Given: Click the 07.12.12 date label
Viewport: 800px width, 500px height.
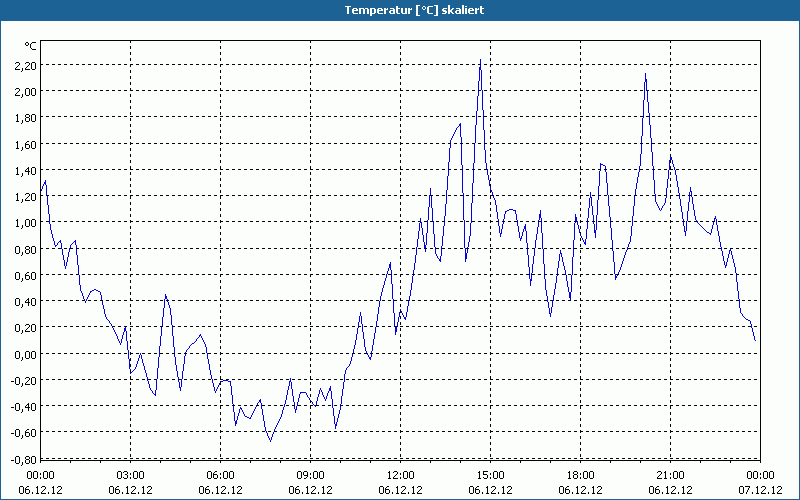Looking at the screenshot, I should tap(760, 490).
